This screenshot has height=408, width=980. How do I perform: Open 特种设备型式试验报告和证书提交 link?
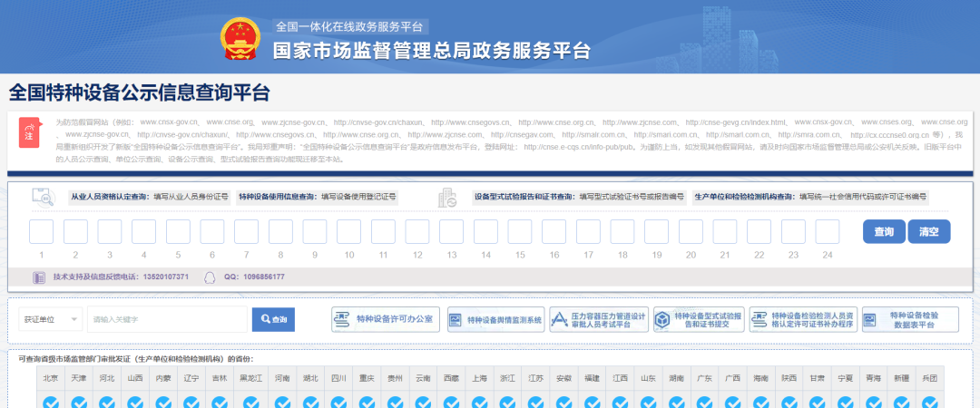(699, 320)
